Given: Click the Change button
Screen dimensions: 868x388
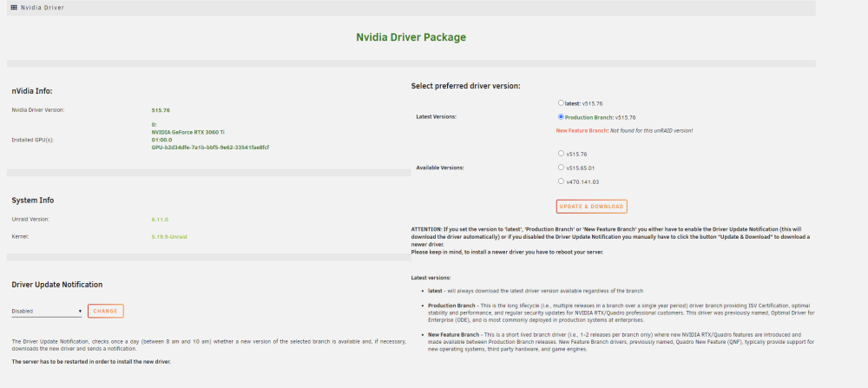Looking at the screenshot, I should tap(105, 311).
